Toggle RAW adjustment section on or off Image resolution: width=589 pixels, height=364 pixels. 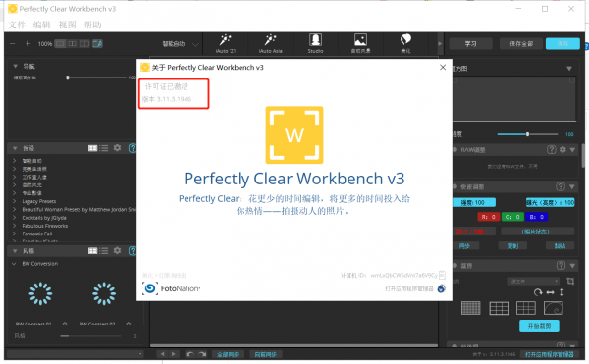(455, 150)
